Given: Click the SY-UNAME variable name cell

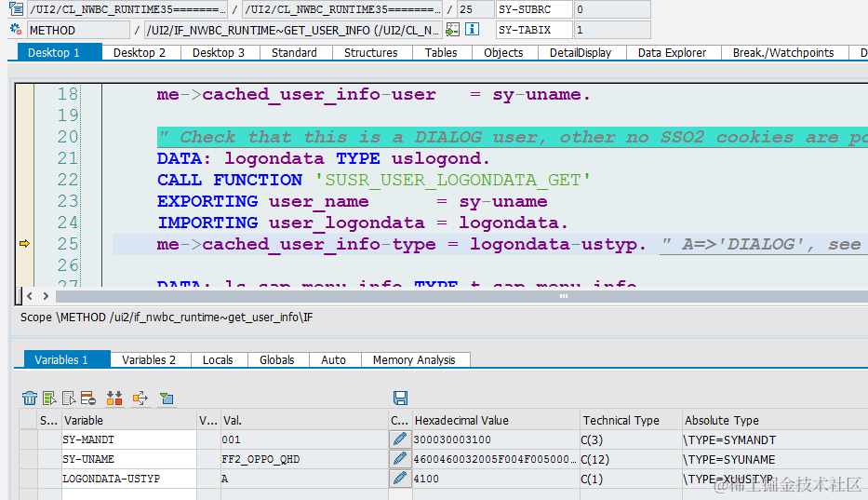Looking at the screenshot, I should point(129,459).
